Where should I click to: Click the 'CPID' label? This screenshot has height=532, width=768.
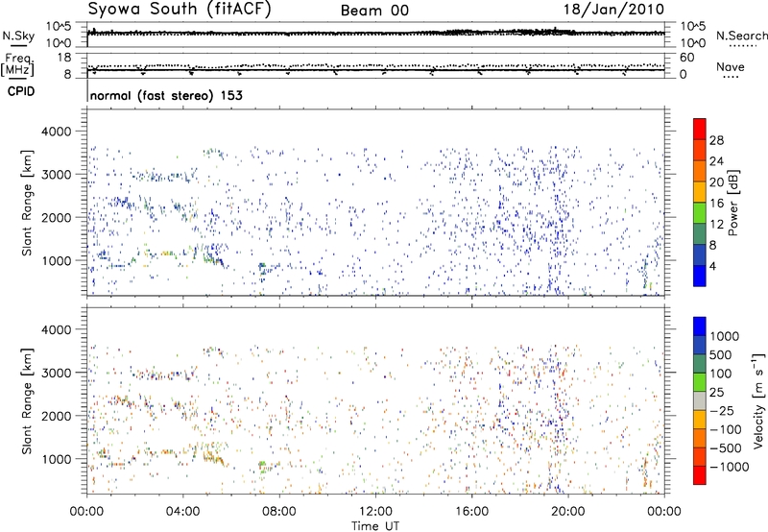tap(21, 91)
